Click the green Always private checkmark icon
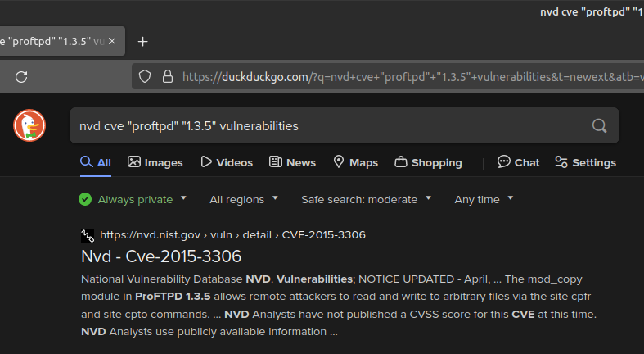 (85, 199)
